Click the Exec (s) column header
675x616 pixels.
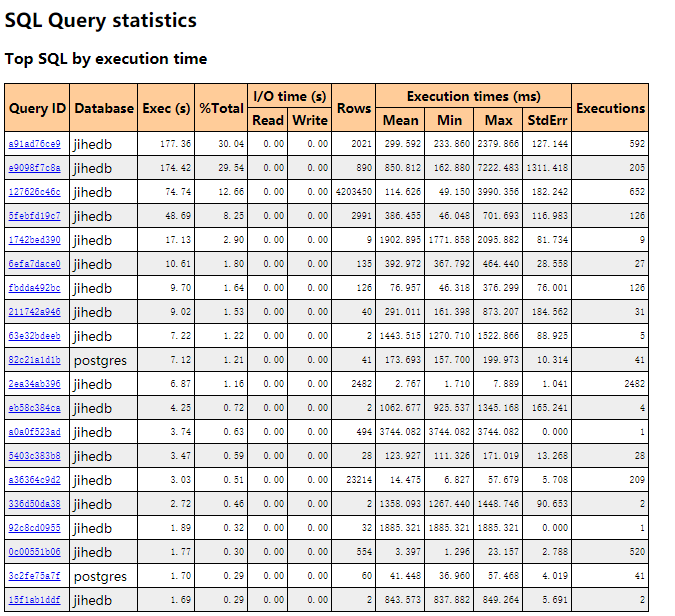[x=166, y=108]
